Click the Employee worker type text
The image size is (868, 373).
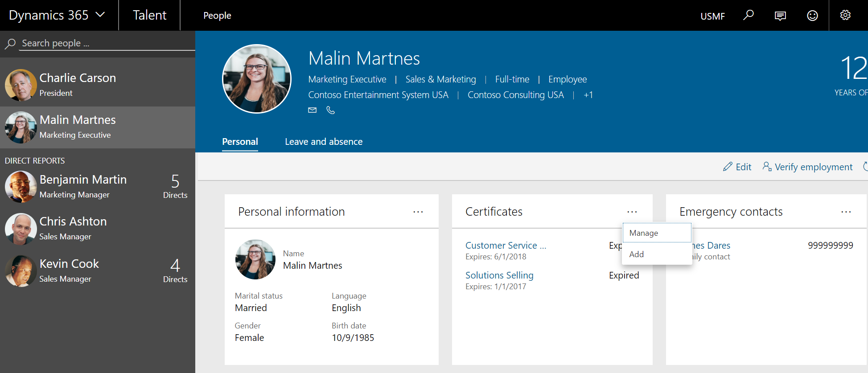point(568,79)
